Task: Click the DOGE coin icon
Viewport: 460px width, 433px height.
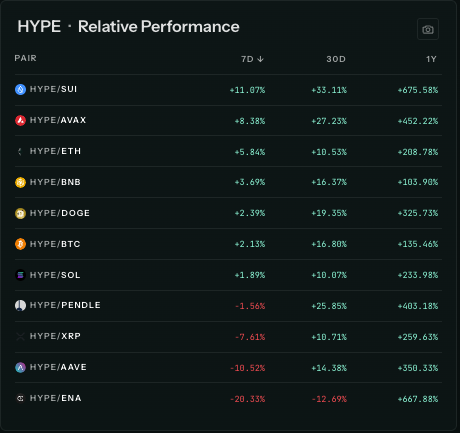Action: [x=20, y=213]
